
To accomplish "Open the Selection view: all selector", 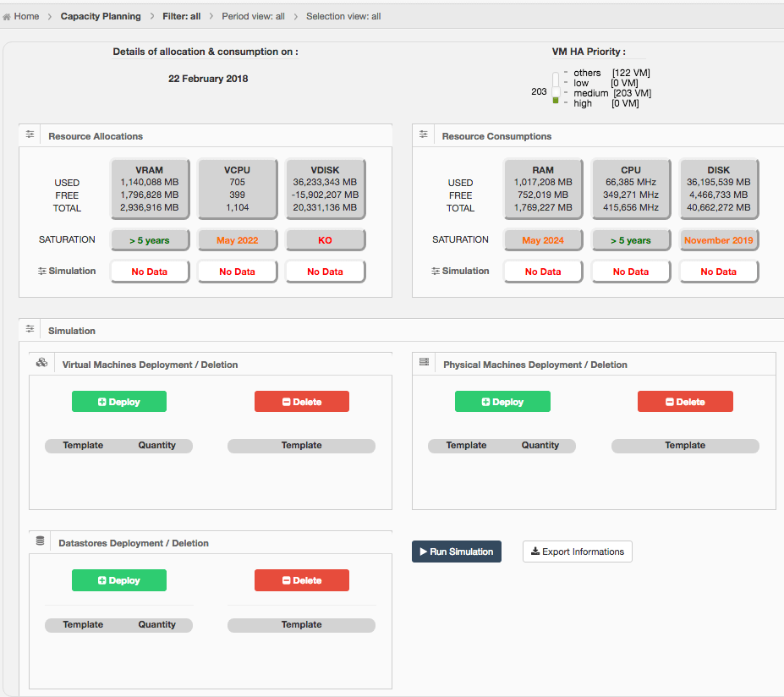I will 343,16.
